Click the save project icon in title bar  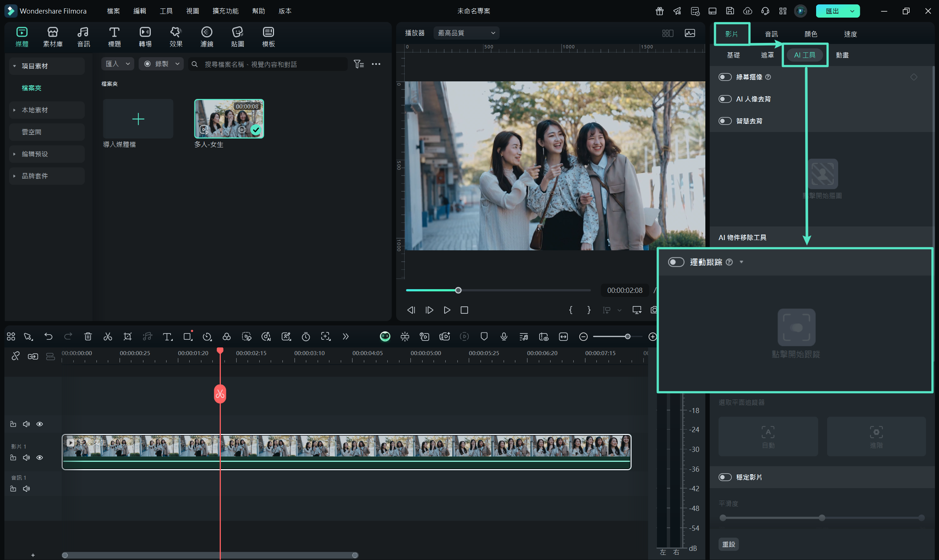pos(730,11)
